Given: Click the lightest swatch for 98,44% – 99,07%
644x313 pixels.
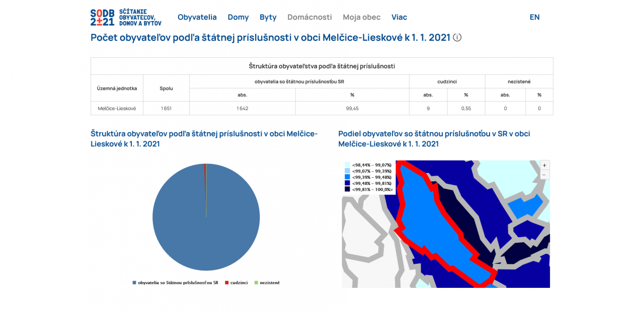Looking at the screenshot, I should click(x=347, y=165).
